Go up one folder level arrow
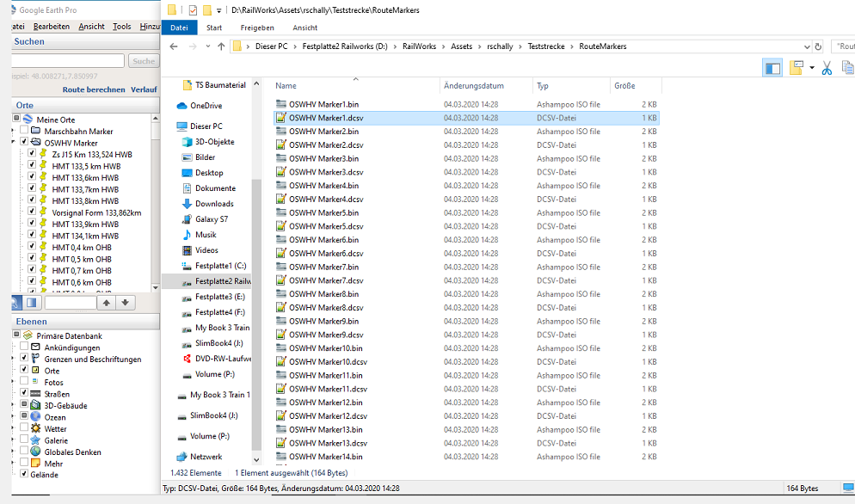The image size is (855, 504). (221, 46)
